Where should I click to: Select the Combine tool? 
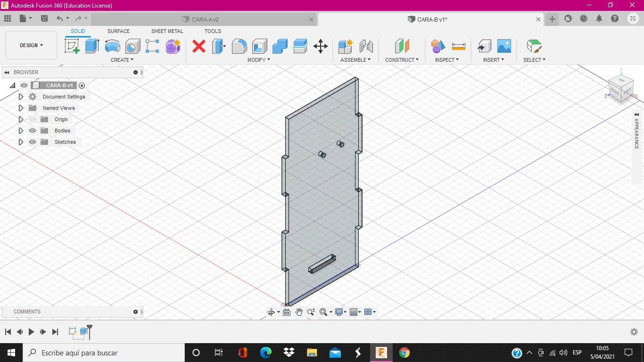pyautogui.click(x=280, y=46)
